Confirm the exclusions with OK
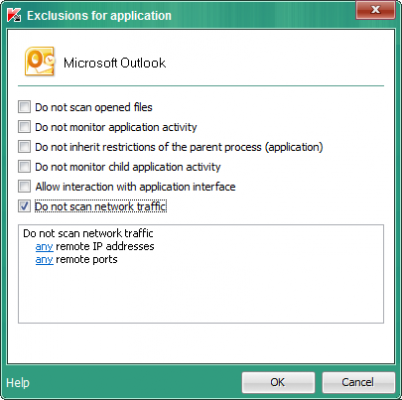 (x=278, y=382)
